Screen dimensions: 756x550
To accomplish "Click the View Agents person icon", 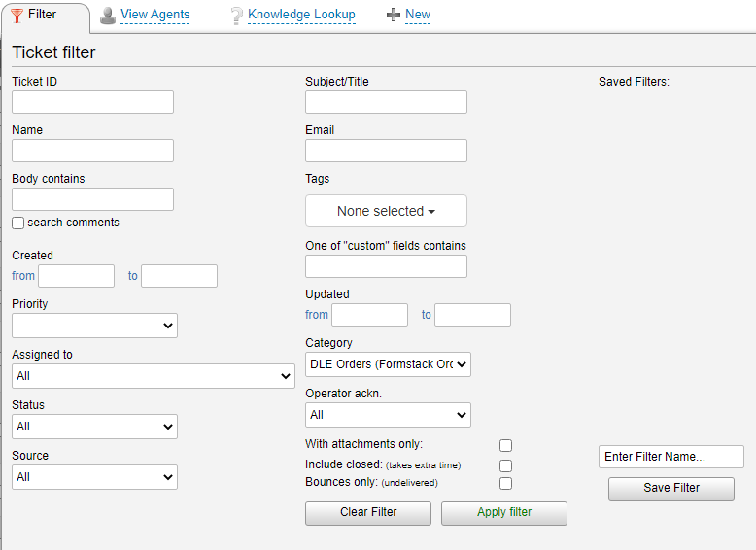I will click(108, 16).
